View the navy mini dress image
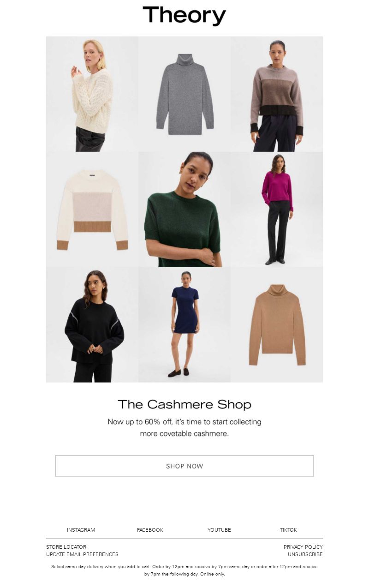Screen dimensions: 369x588 (184, 325)
